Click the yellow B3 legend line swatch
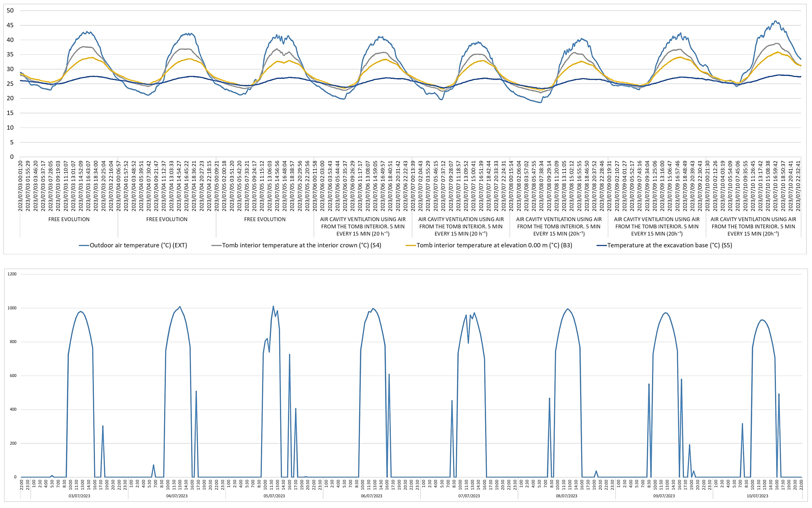This screenshot has height=508, width=812. pos(411,245)
